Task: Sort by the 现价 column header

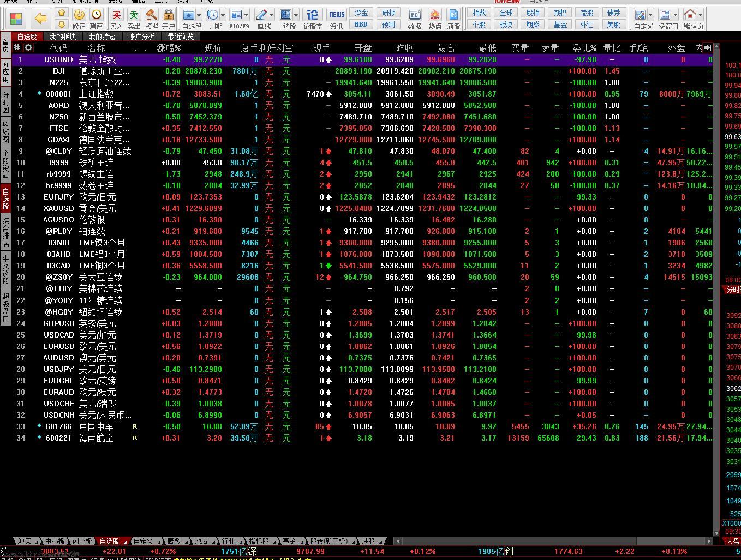Action: pos(213,48)
